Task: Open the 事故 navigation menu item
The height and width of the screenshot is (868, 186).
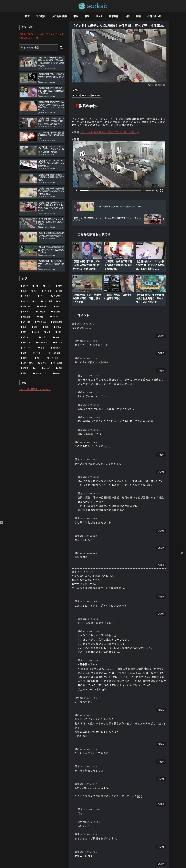Action: [87, 16]
